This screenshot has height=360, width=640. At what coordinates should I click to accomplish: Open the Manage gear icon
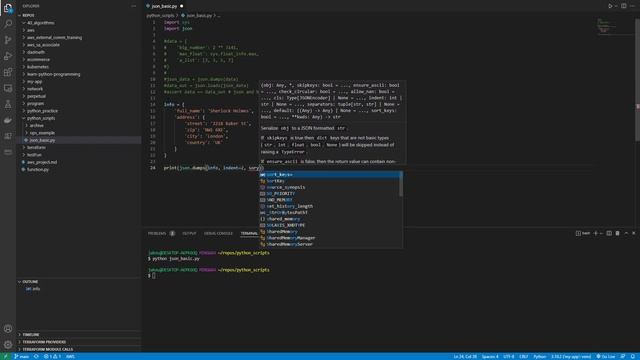point(8,344)
